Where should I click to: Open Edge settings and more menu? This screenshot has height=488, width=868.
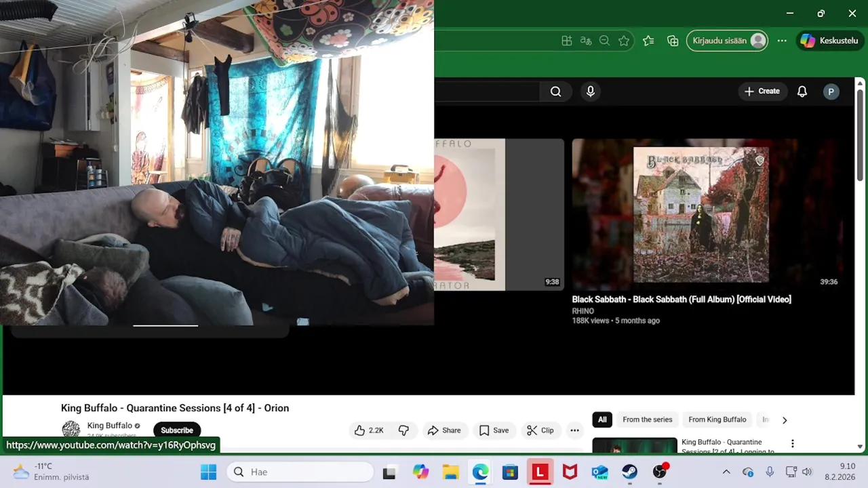point(782,41)
